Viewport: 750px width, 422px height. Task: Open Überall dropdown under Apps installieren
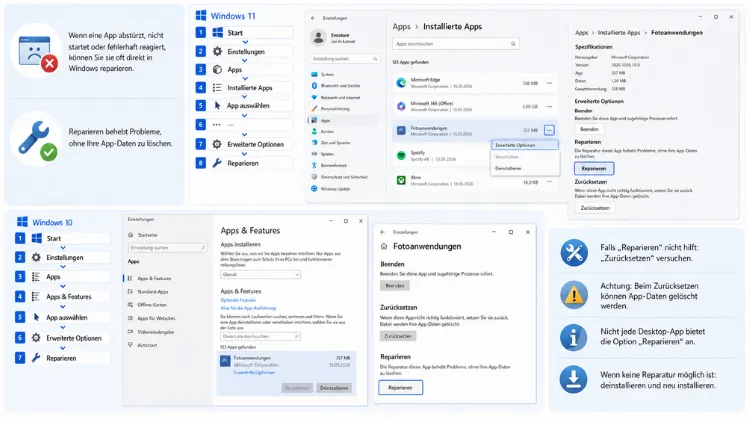pyautogui.click(x=260, y=275)
